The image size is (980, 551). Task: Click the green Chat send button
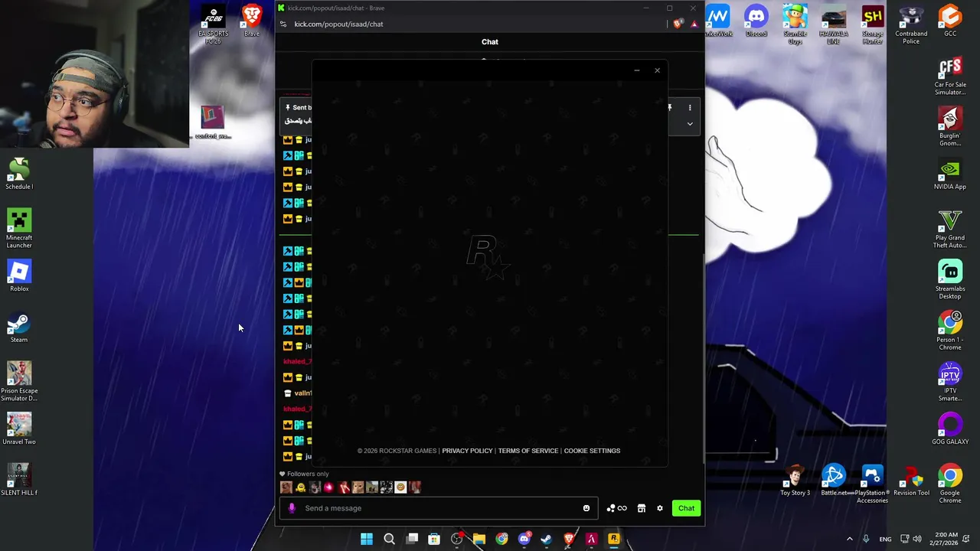686,508
